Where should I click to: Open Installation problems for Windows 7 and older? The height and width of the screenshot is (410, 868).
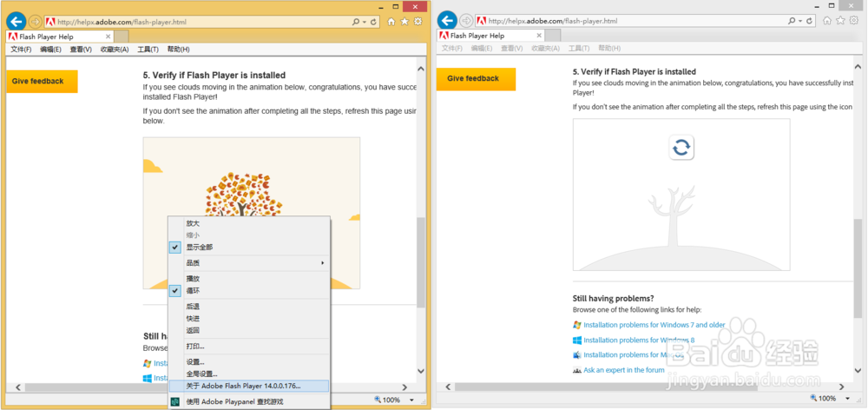click(x=654, y=325)
